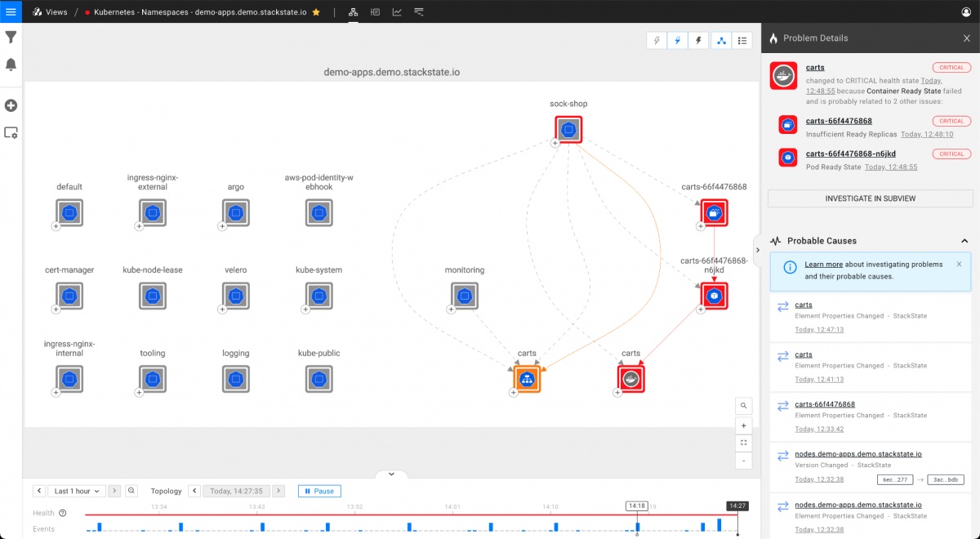Open the notifications bell in left sidebar

point(11,65)
